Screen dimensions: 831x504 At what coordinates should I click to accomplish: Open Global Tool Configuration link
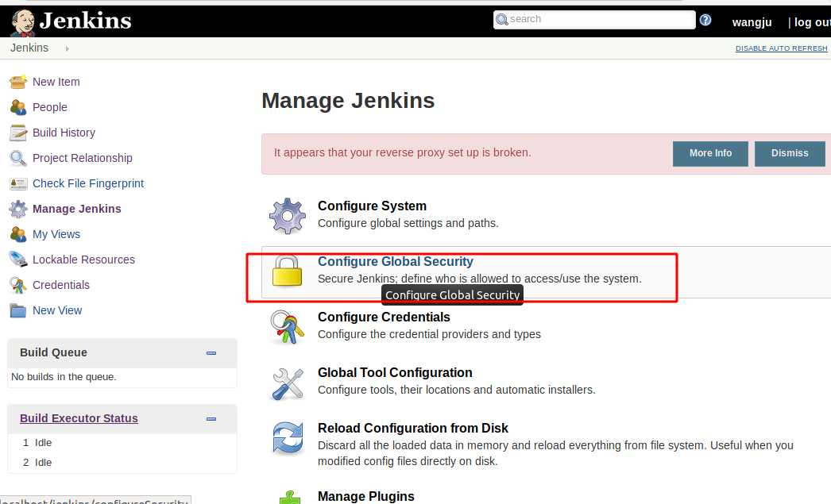pos(395,373)
